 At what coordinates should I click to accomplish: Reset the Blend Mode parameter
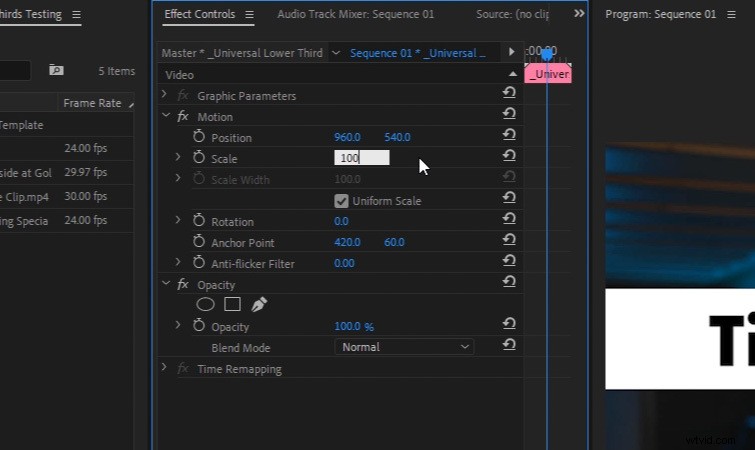tap(509, 345)
